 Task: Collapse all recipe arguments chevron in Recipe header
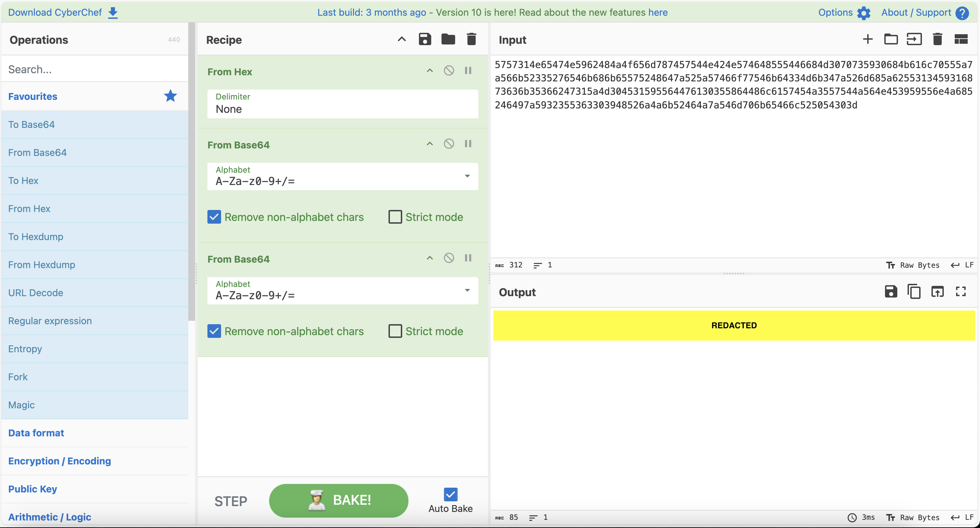coord(402,39)
